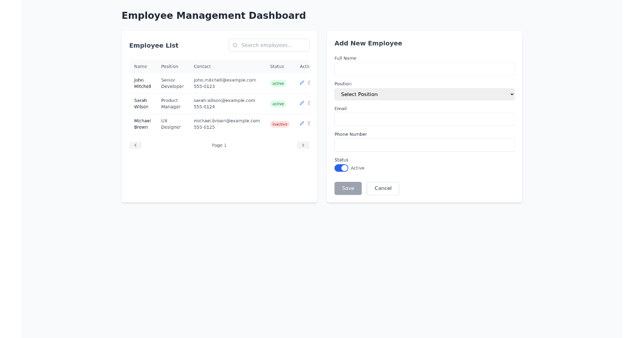Edit Michael Brown's record with the pencil icon
The height and width of the screenshot is (338, 644).
(x=302, y=123)
